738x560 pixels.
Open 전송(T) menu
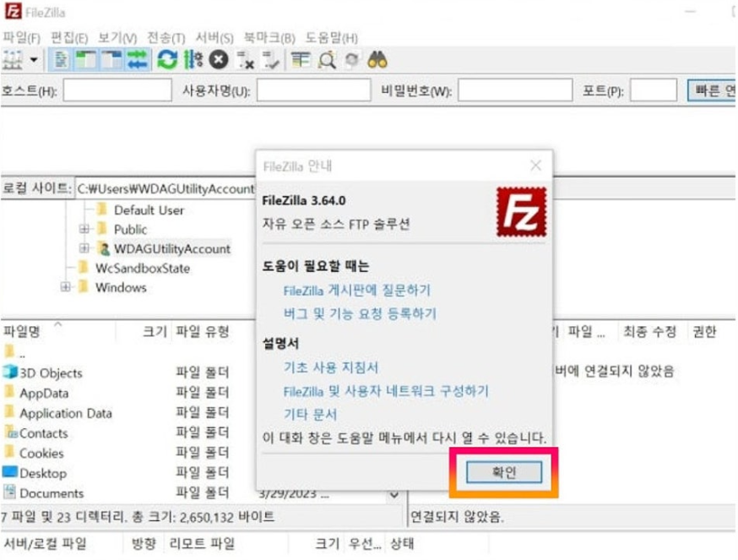pyautogui.click(x=166, y=37)
